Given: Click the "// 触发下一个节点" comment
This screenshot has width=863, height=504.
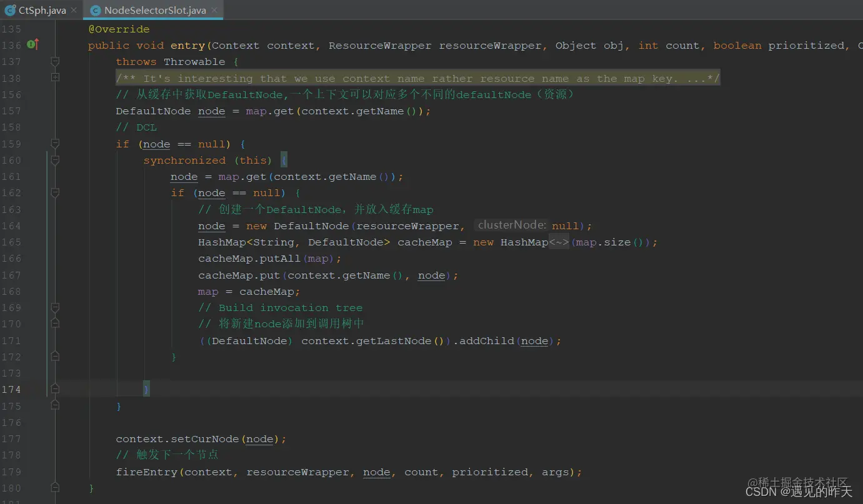Looking at the screenshot, I should point(167,455).
